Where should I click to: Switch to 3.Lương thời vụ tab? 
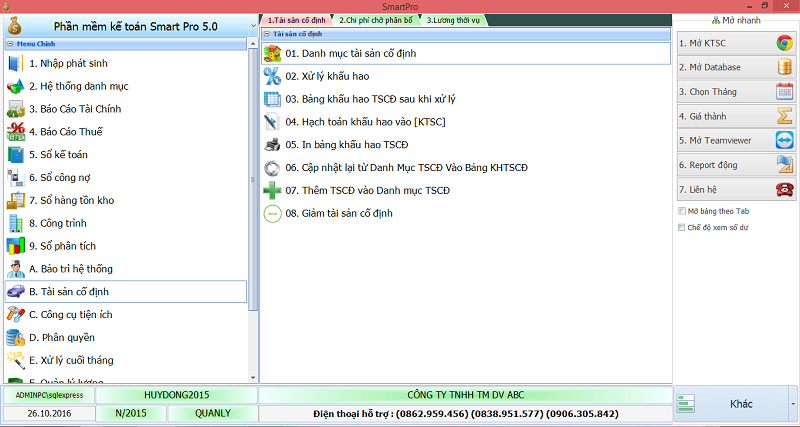pyautogui.click(x=453, y=20)
